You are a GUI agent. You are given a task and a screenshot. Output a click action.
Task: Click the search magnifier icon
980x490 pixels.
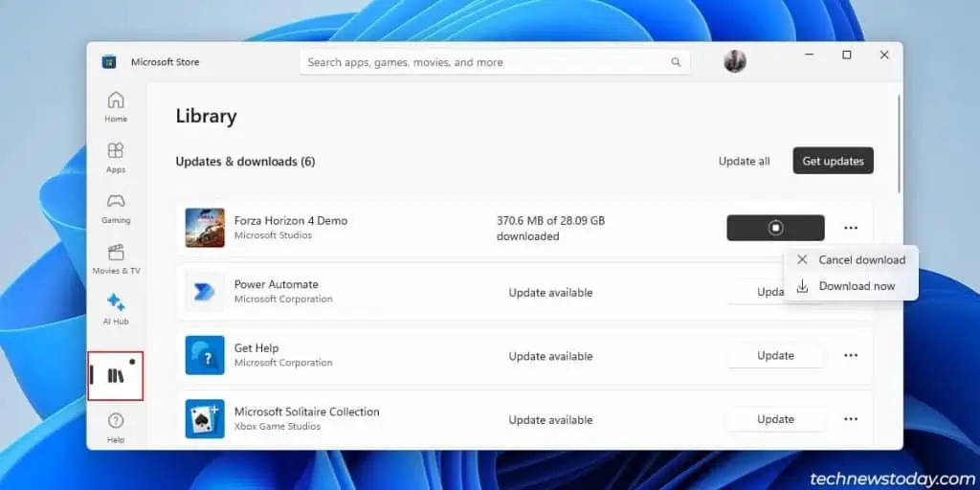pos(676,62)
